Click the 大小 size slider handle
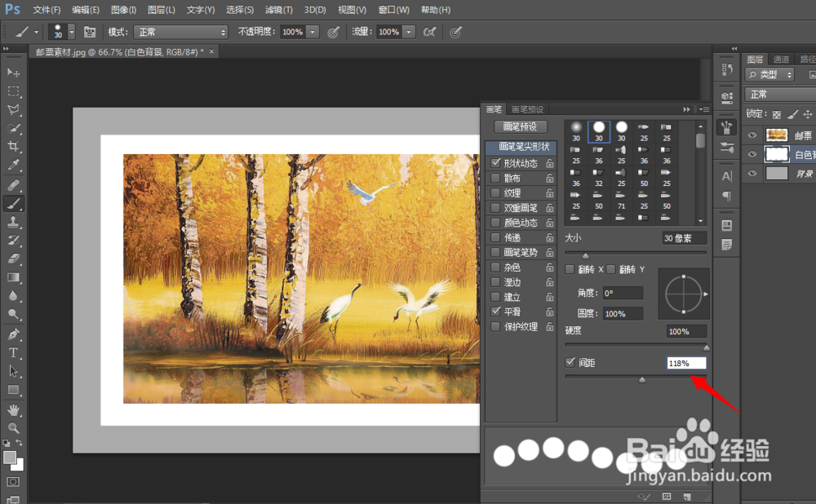The image size is (816, 504). pos(585,255)
